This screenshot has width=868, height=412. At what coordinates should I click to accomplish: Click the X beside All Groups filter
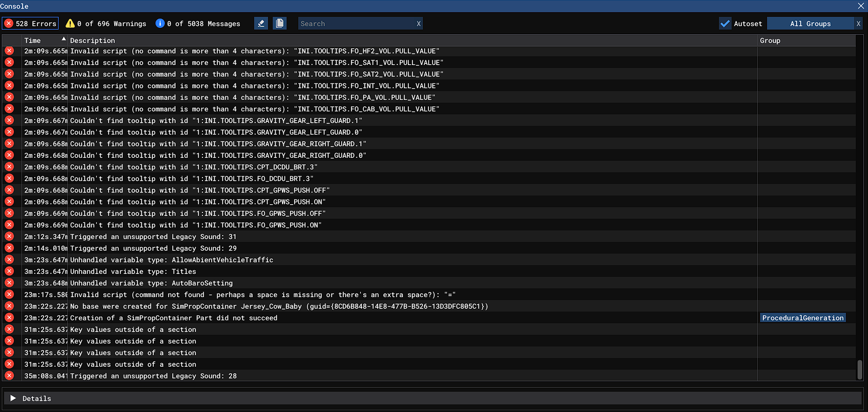[858, 24]
